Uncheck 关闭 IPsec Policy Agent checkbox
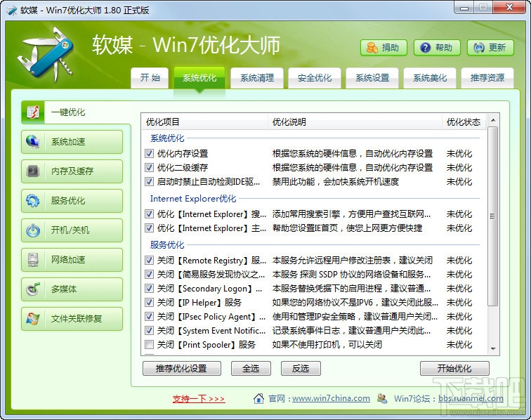 pyautogui.click(x=149, y=316)
